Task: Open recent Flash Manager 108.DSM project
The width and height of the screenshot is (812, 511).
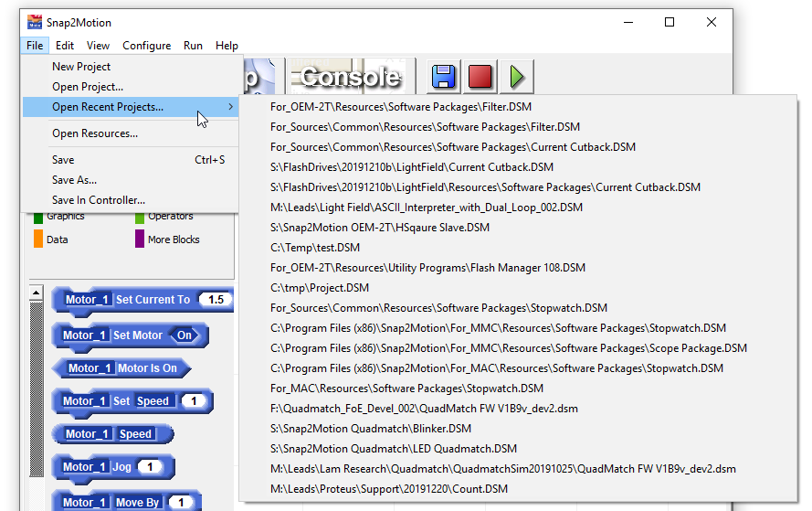Action: pos(518,268)
